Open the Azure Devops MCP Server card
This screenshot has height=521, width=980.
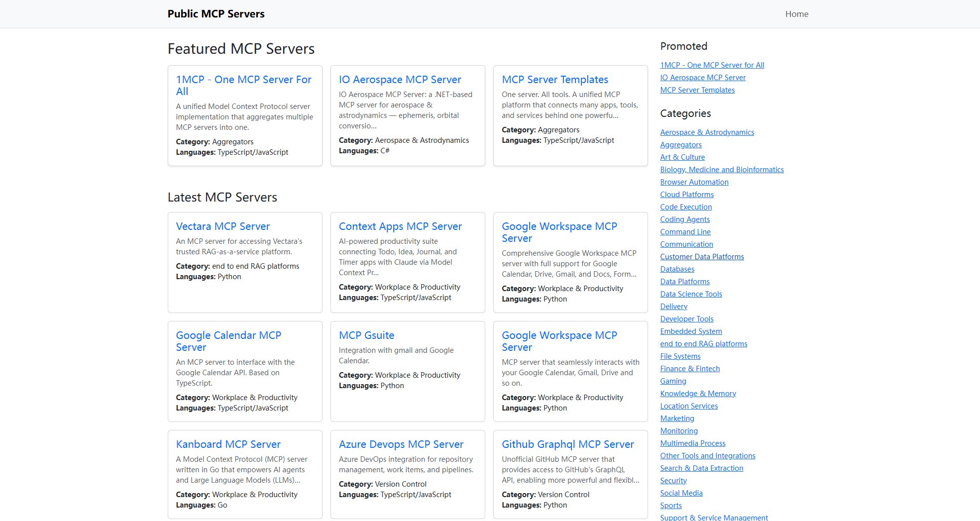click(401, 444)
